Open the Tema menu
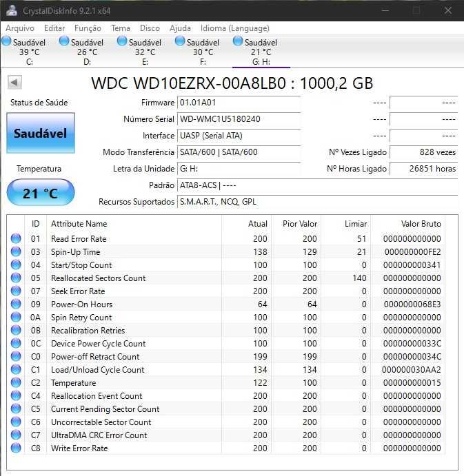Viewport: 464px width, 476px height. tap(121, 28)
